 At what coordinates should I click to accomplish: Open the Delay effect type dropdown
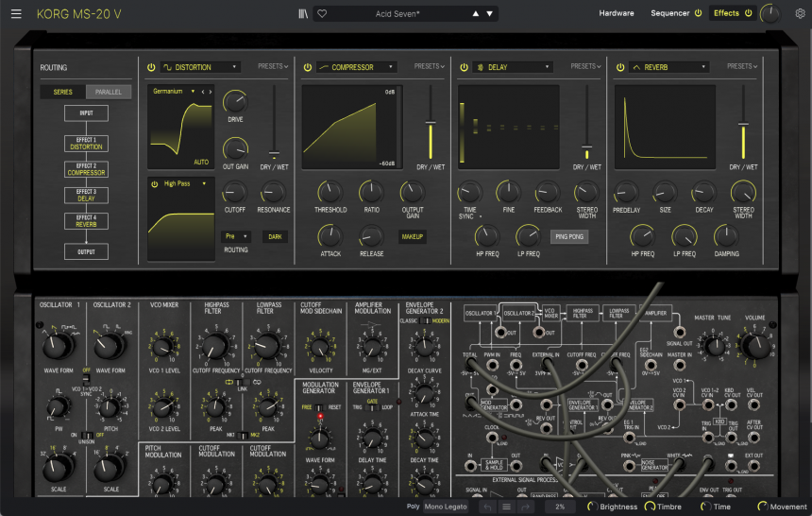tap(514, 67)
